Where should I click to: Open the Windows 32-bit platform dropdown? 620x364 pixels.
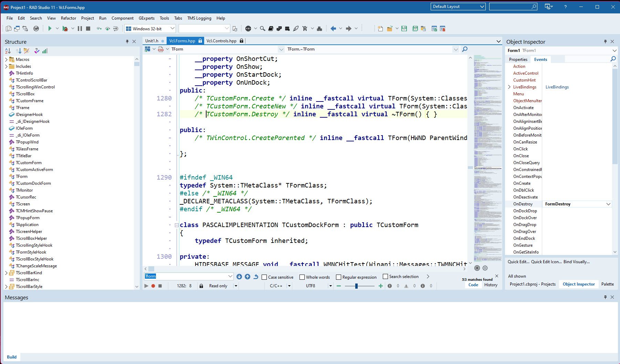coord(172,29)
